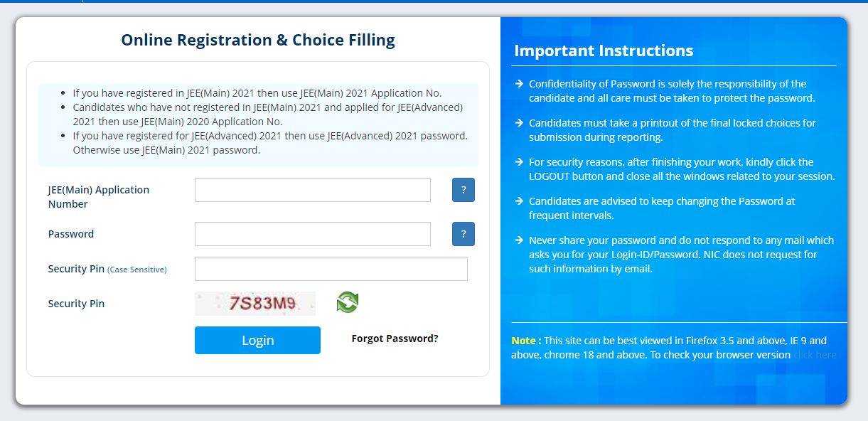
Task: Click the 7S83M9 captcha image
Action: 255,304
